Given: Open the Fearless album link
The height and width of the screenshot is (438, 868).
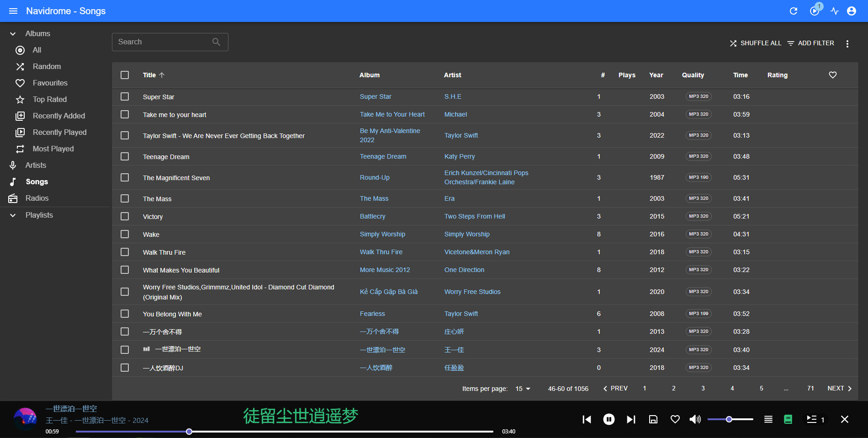Looking at the screenshot, I should tap(372, 314).
